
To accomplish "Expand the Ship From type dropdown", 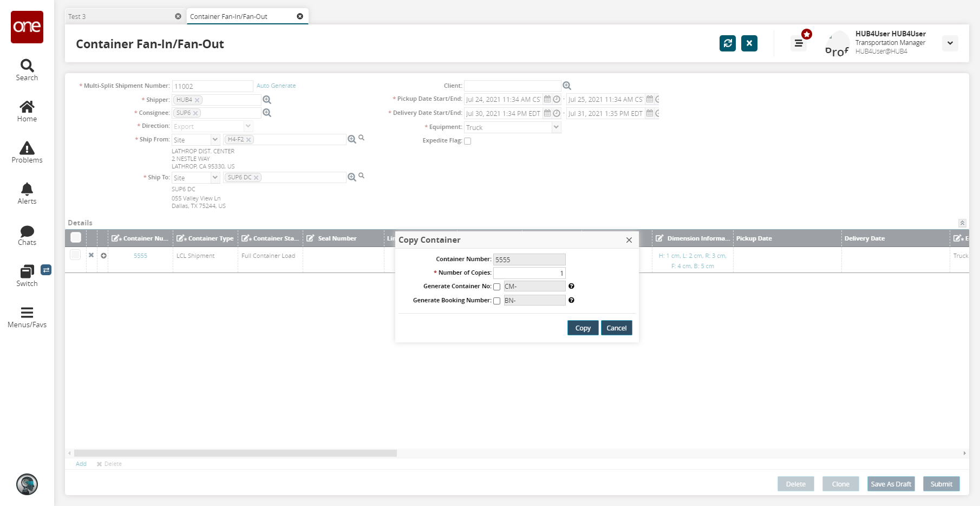I will click(x=215, y=140).
